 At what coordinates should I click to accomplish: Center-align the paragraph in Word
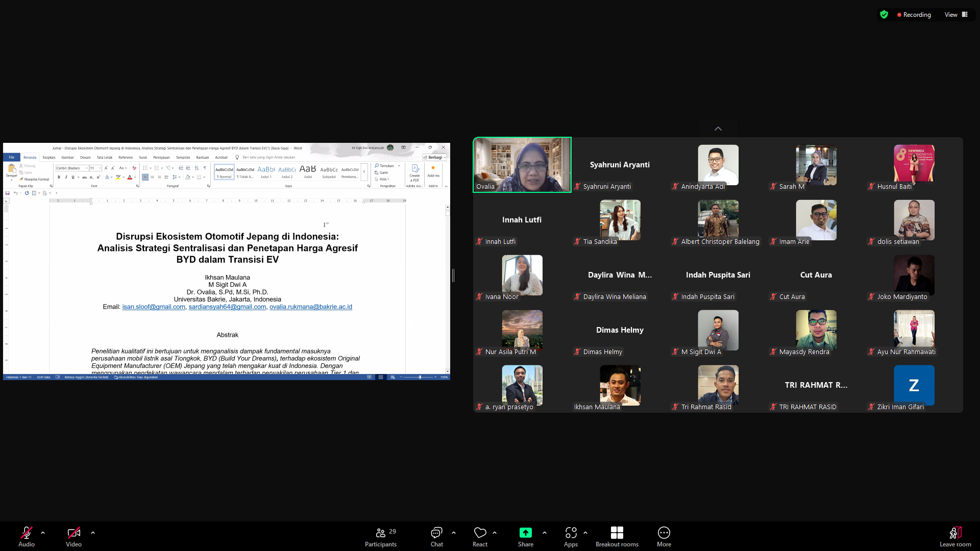(152, 177)
